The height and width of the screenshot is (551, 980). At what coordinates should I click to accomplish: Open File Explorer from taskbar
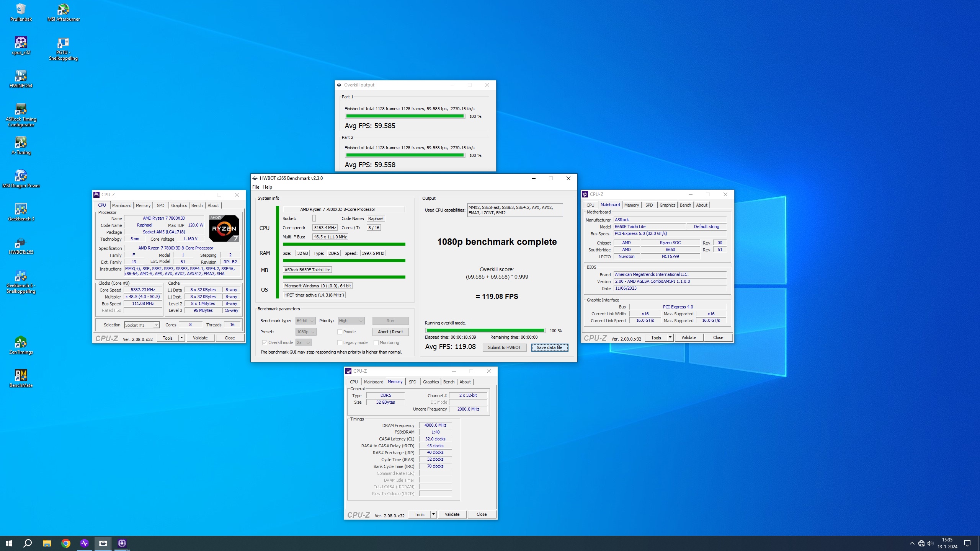pyautogui.click(x=47, y=543)
